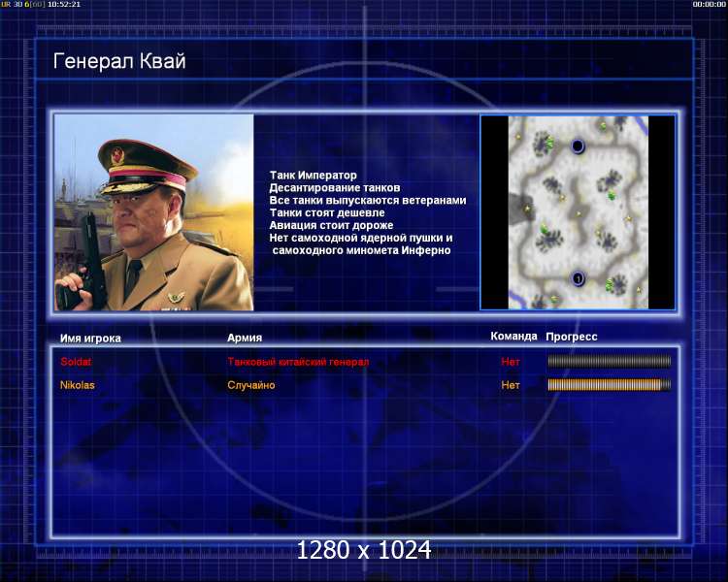
Task: Click the 00:00:00 game timer
Action: click(709, 4)
